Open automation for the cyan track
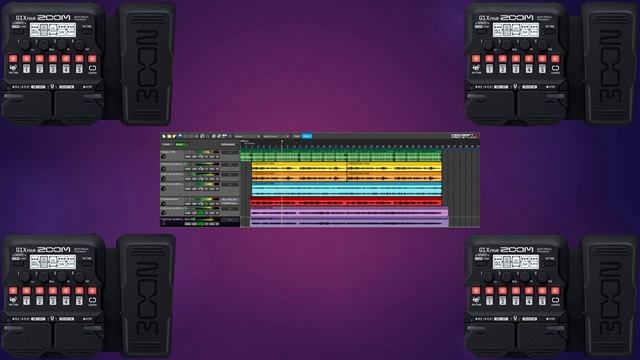Screen dimensions: 640x360 (x=201, y=189)
